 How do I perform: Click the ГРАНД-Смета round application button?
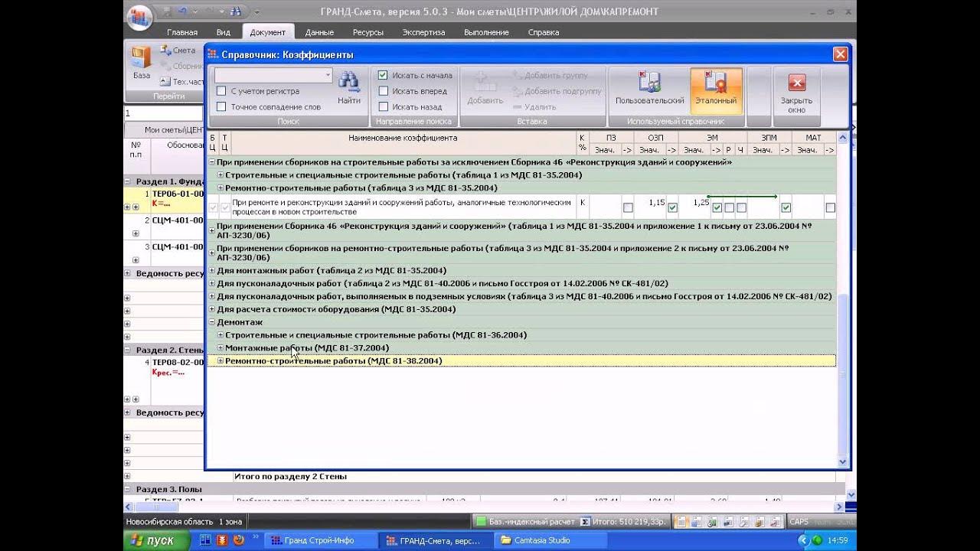point(140,16)
